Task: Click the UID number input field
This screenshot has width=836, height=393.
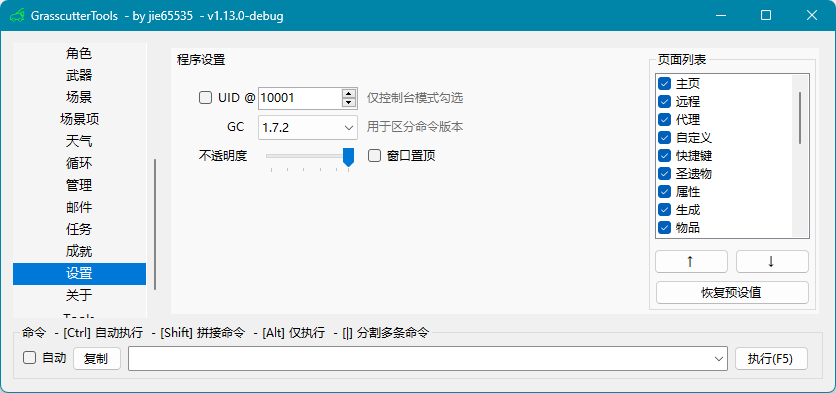Action: coord(300,98)
